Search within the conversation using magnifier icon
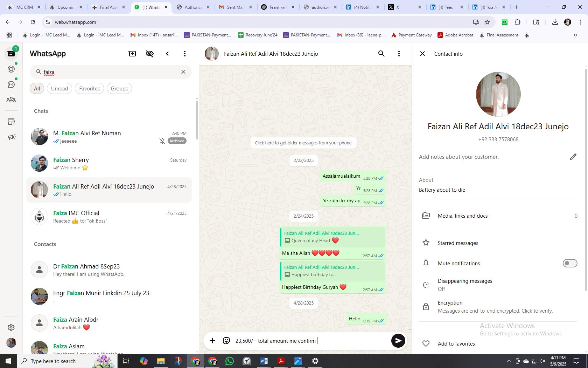The width and height of the screenshot is (588, 368). coord(381,54)
